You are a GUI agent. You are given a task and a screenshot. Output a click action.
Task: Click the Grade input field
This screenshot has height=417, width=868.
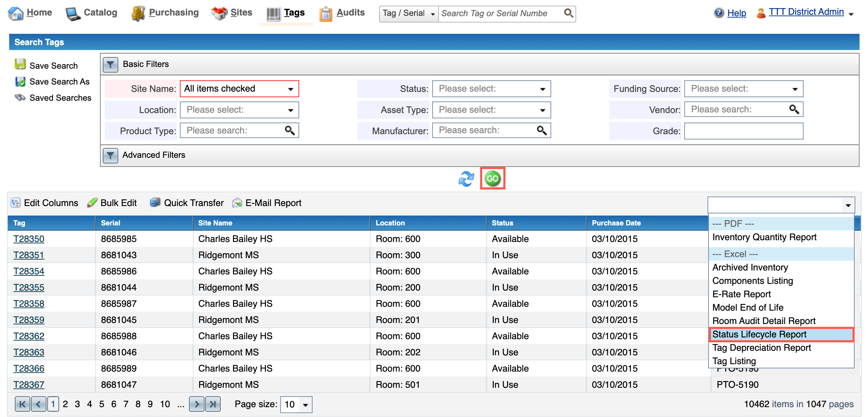[744, 131]
